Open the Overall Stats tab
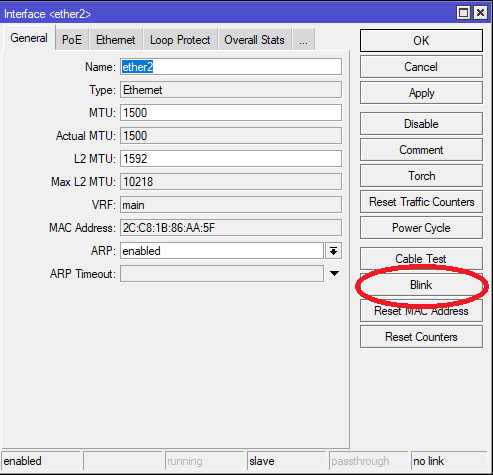The height and width of the screenshot is (475, 493). (254, 40)
